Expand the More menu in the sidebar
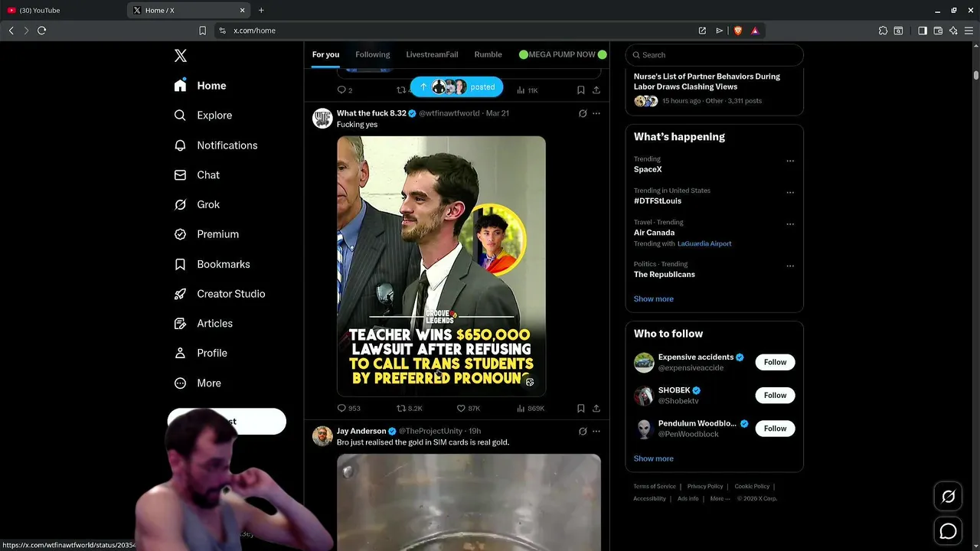The image size is (980, 551). coord(198,383)
